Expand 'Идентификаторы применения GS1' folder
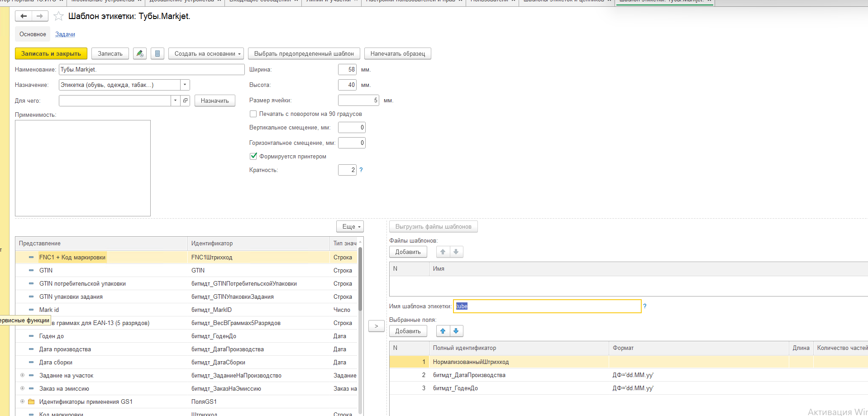868x416 pixels. (22, 402)
